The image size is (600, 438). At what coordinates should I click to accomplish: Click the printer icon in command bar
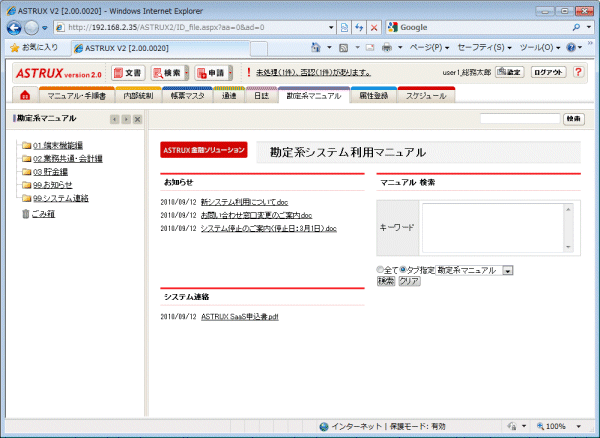pos(387,47)
